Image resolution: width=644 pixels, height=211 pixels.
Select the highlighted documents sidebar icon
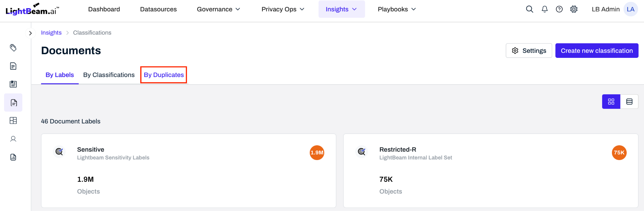tap(13, 103)
